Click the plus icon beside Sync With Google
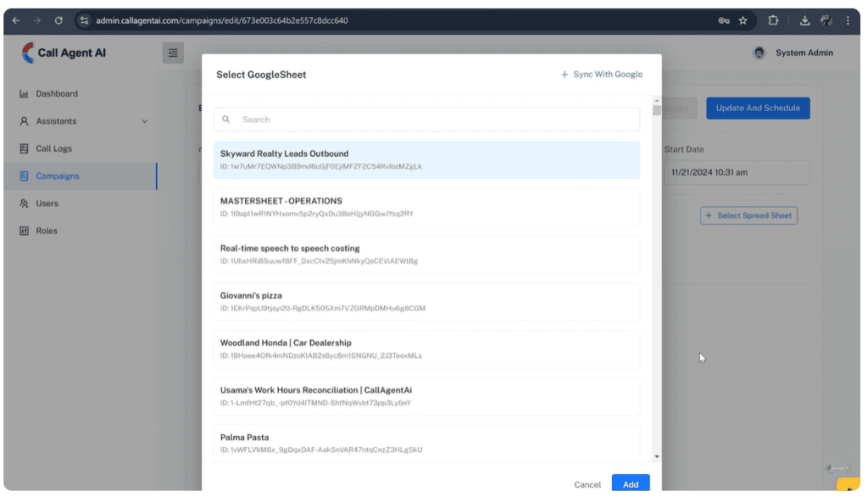This screenshot has width=868, height=497. point(564,75)
